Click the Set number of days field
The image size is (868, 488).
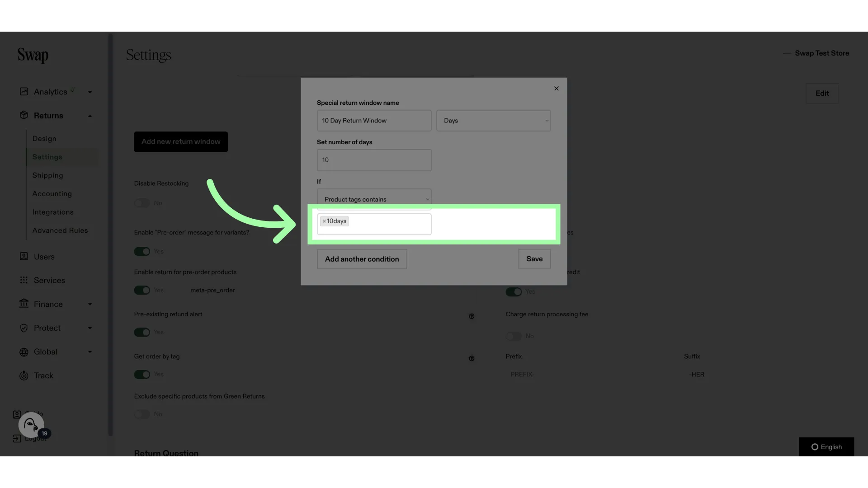point(374,160)
